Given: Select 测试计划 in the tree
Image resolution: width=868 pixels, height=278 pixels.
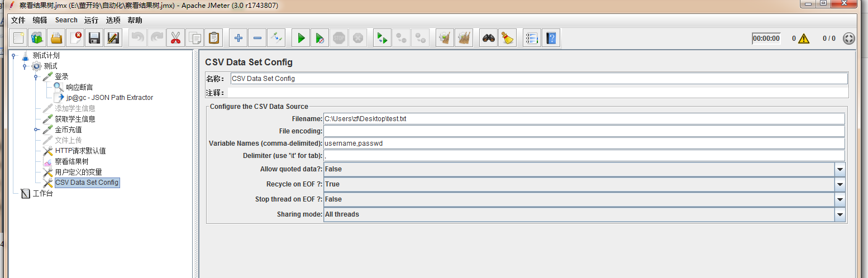Looking at the screenshot, I should coord(46,55).
